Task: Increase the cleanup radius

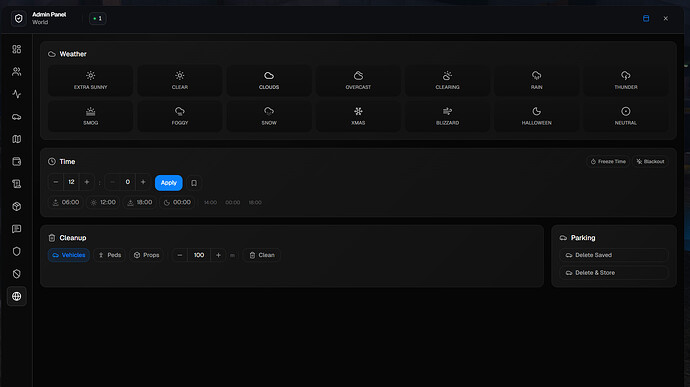Action: click(218, 255)
